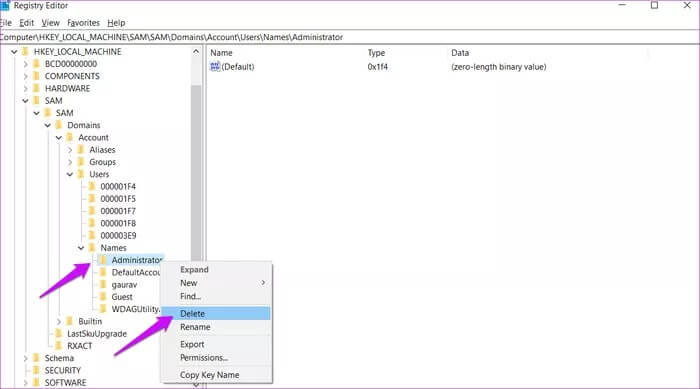Click the Domains folder icon
This screenshot has height=389, width=700.
[59, 125]
